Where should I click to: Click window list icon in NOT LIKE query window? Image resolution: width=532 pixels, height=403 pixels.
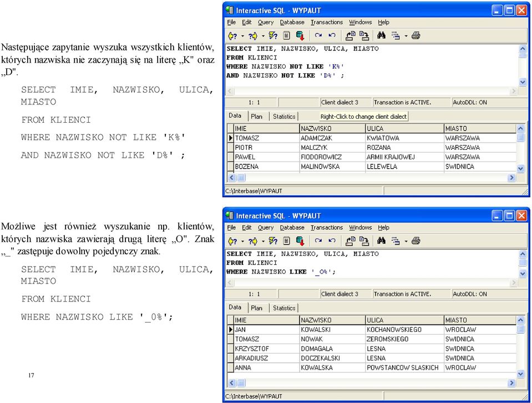coord(396,36)
